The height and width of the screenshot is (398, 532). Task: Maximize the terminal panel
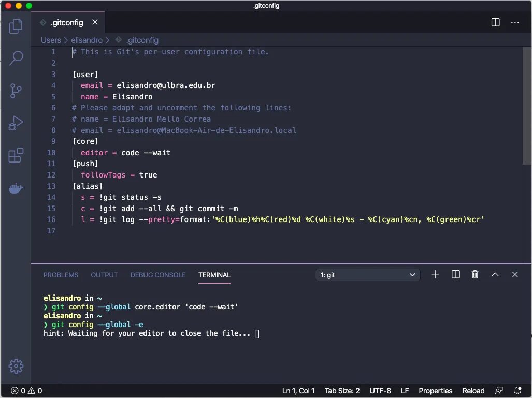[495, 274]
